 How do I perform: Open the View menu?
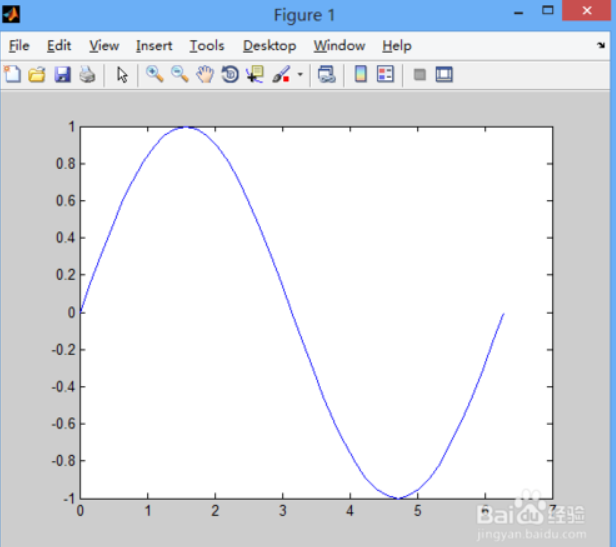104,46
